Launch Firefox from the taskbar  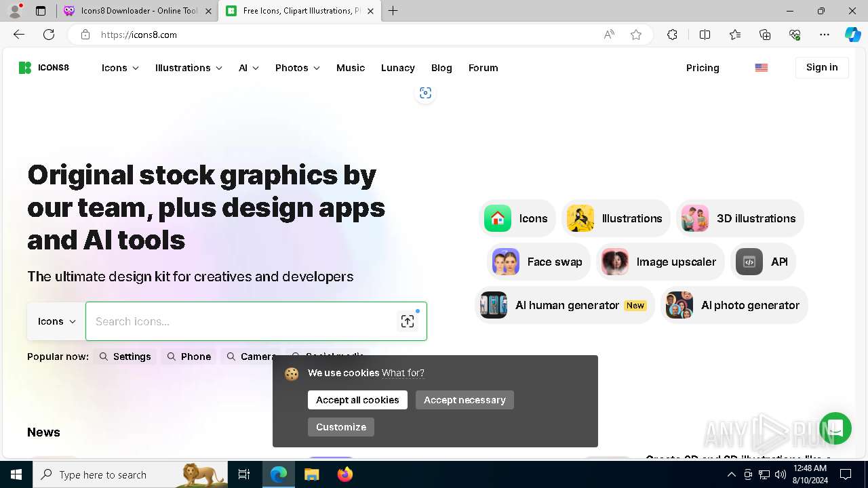(x=345, y=474)
